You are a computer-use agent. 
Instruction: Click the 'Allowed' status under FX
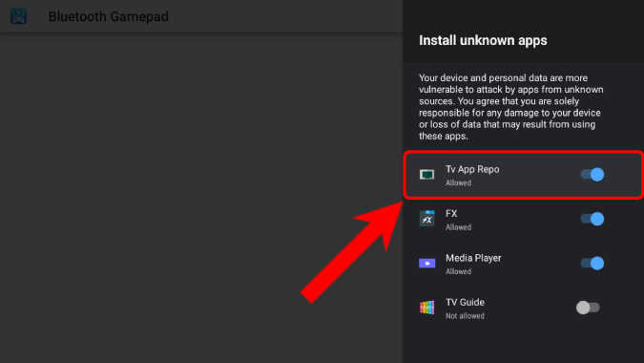click(x=458, y=227)
